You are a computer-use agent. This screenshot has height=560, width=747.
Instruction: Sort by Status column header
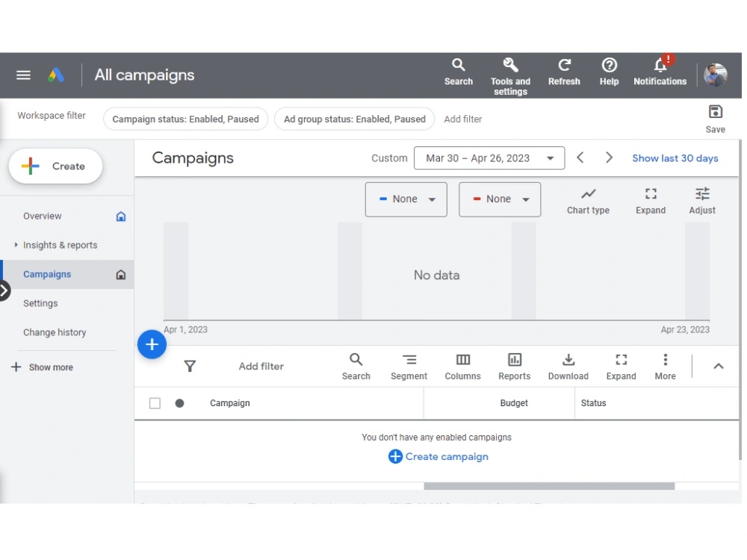coord(593,403)
